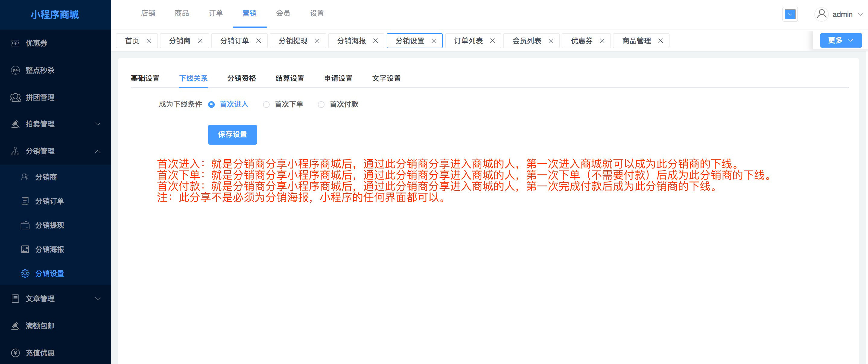This screenshot has width=868, height=364.
Task: Click the 分销管理 hierarchy icon
Action: pos(15,151)
